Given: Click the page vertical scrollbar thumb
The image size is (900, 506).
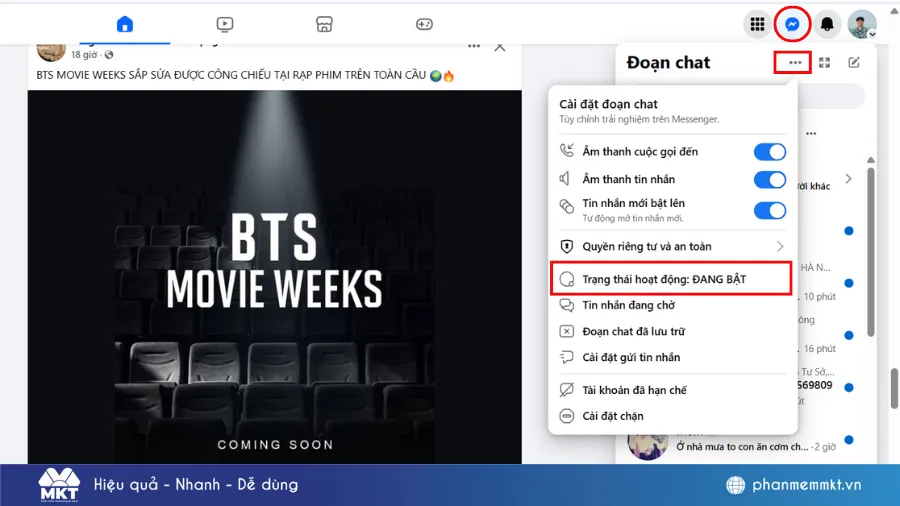Looking at the screenshot, I should pyautogui.click(x=895, y=388).
